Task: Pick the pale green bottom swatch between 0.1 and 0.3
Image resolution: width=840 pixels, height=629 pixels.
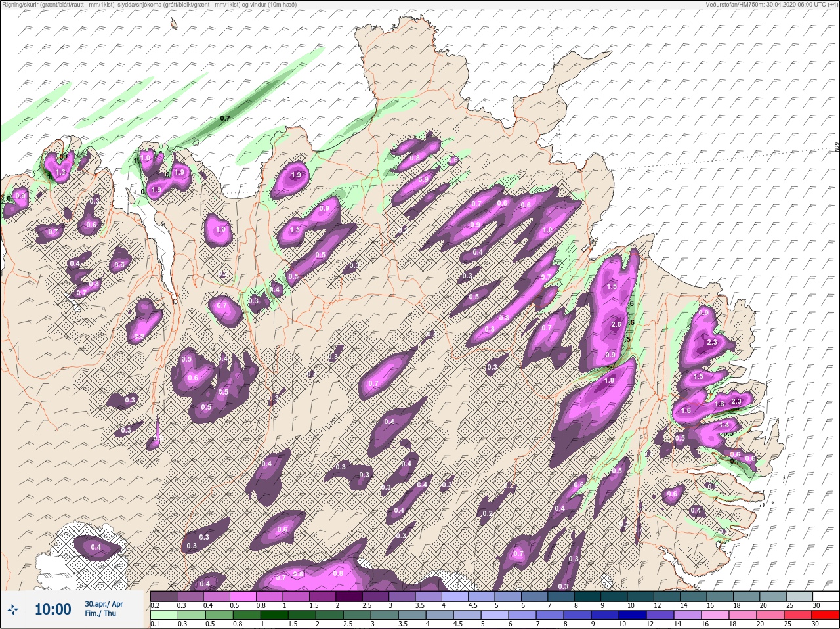Action: click(x=163, y=615)
